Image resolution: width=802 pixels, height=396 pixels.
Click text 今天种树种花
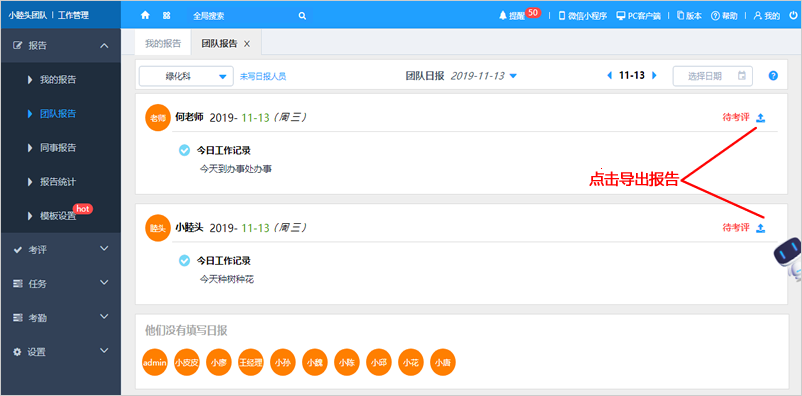coord(227,279)
